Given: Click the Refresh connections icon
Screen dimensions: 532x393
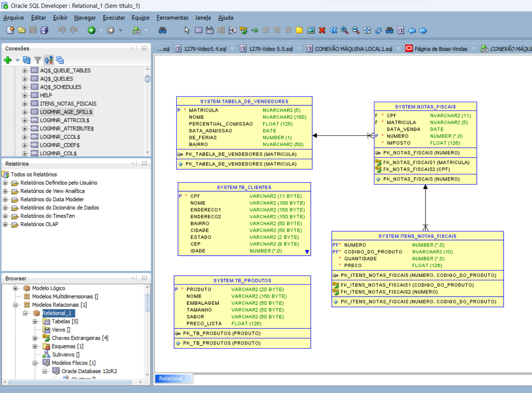Looking at the screenshot, I should point(27,60).
